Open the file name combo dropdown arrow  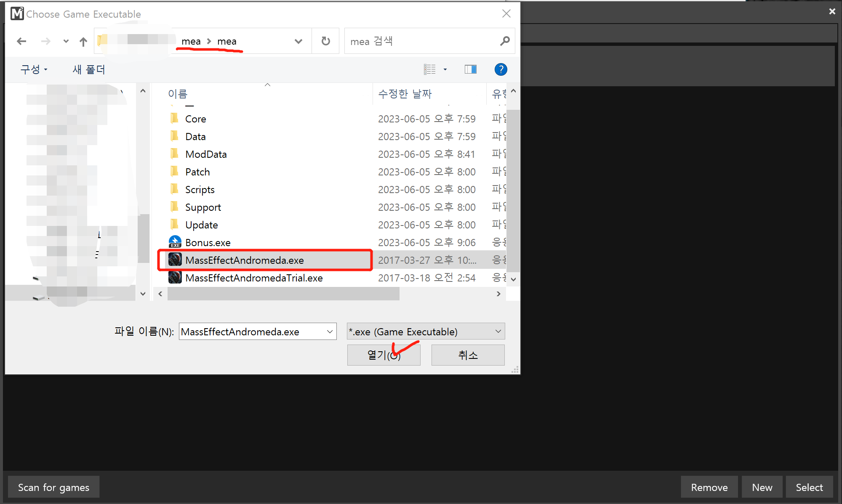click(330, 332)
